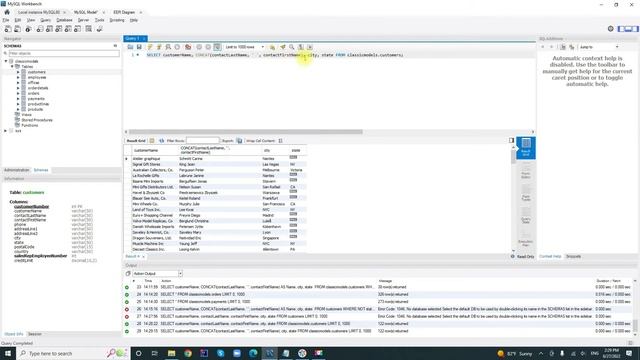This screenshot has width=640, height=360.
Task: Open the Server menu
Action: [83, 20]
